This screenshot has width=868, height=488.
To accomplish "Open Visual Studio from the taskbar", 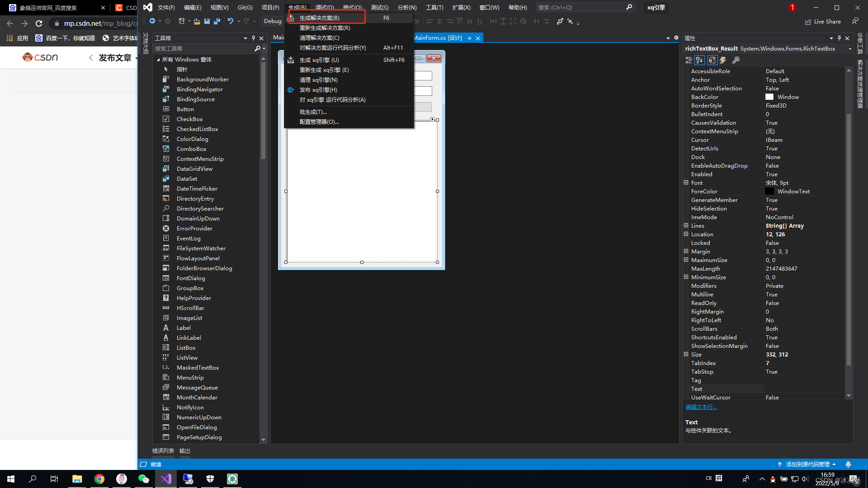I will pos(166,479).
